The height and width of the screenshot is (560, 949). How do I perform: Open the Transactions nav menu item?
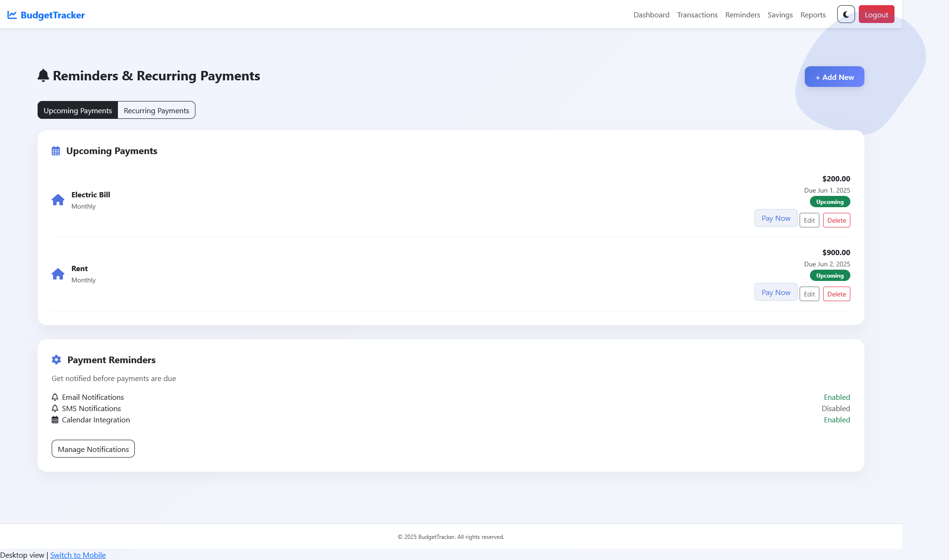point(697,15)
